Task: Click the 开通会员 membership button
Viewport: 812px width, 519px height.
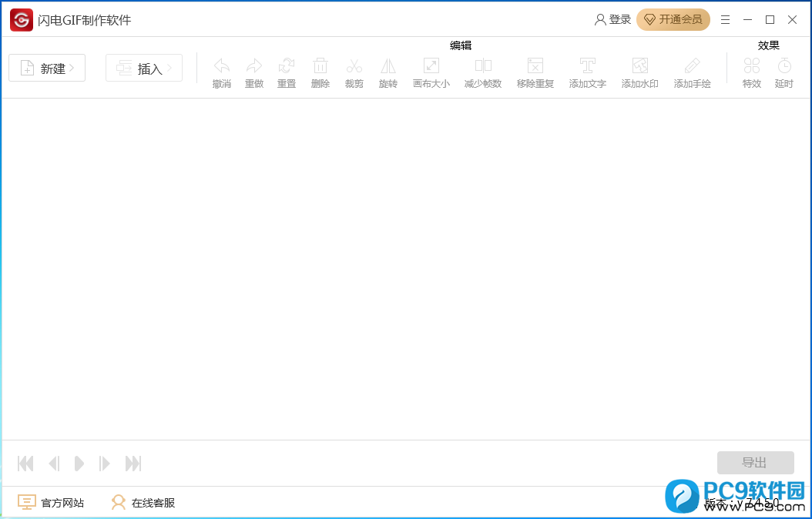Action: click(x=673, y=20)
